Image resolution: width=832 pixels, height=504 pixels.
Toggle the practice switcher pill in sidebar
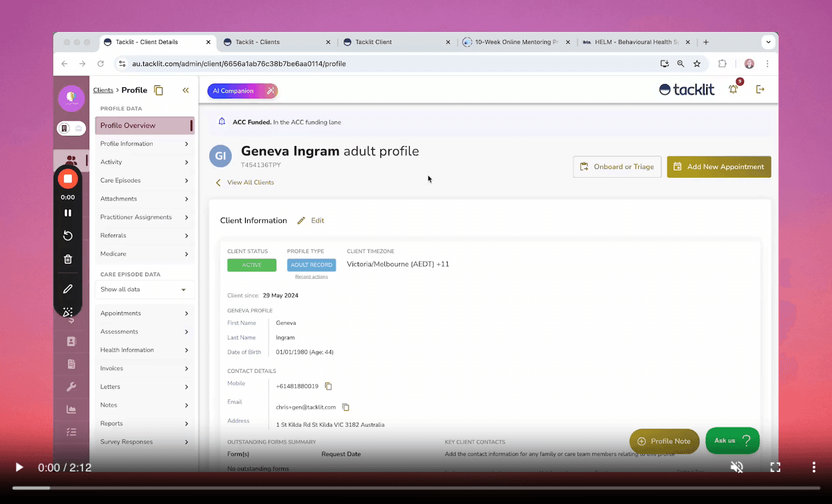click(x=71, y=128)
